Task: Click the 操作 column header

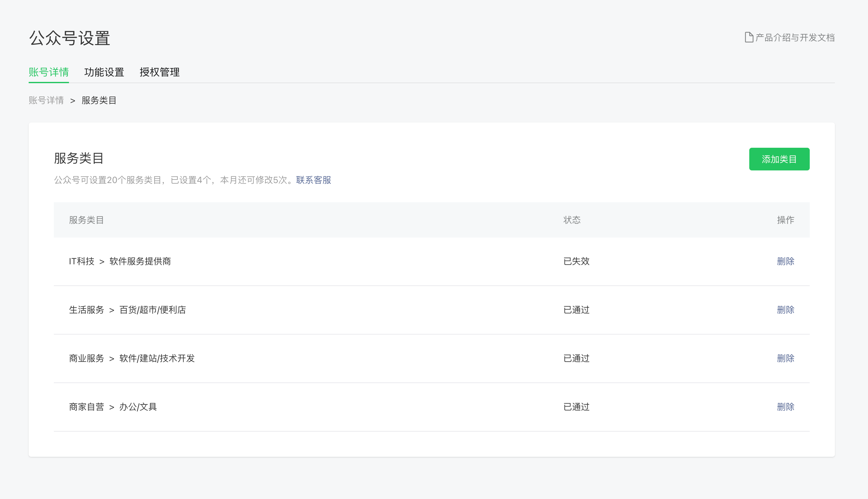Action: tap(785, 220)
